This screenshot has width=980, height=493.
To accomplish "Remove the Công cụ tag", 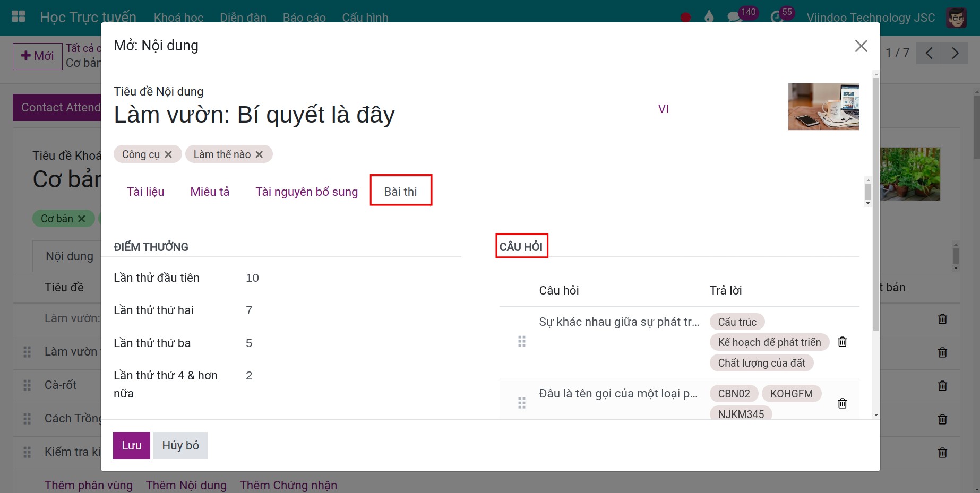I will 168,154.
